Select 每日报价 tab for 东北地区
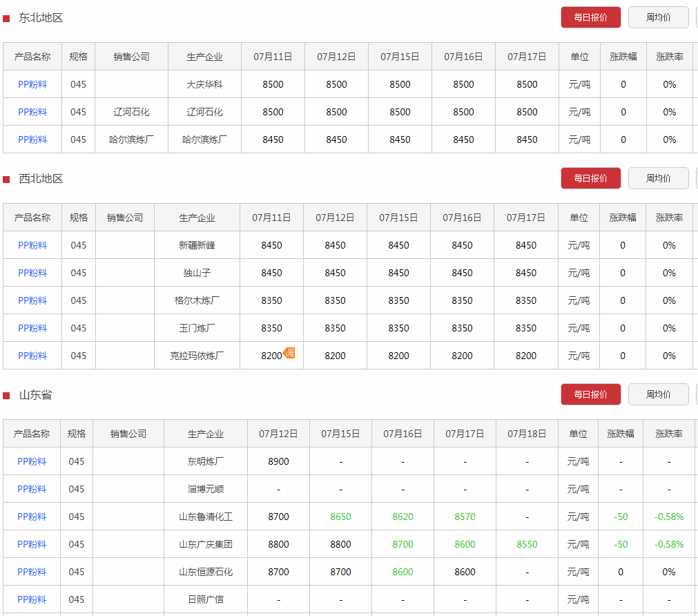Screen dimensions: 698x616 point(591,17)
